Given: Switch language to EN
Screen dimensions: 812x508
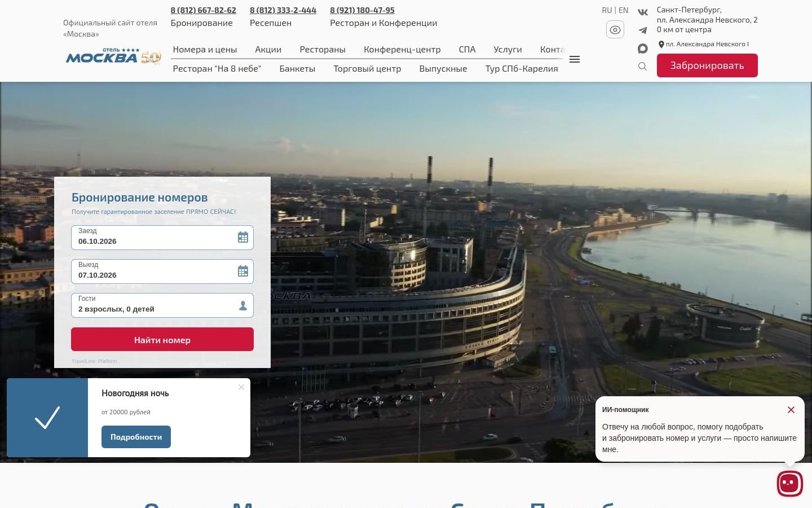Looking at the screenshot, I should pyautogui.click(x=623, y=10).
